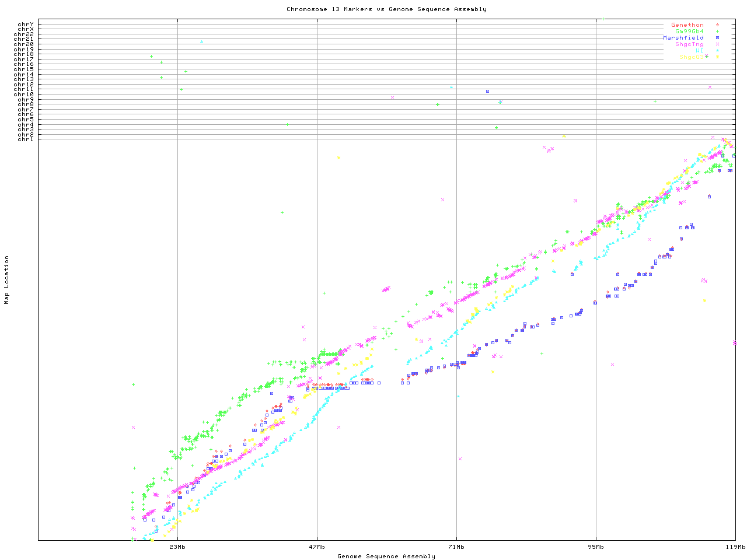The height and width of the screenshot is (560, 747).
Task: Click the magenta ShgcTng cross legend marker
Action: [x=717, y=44]
